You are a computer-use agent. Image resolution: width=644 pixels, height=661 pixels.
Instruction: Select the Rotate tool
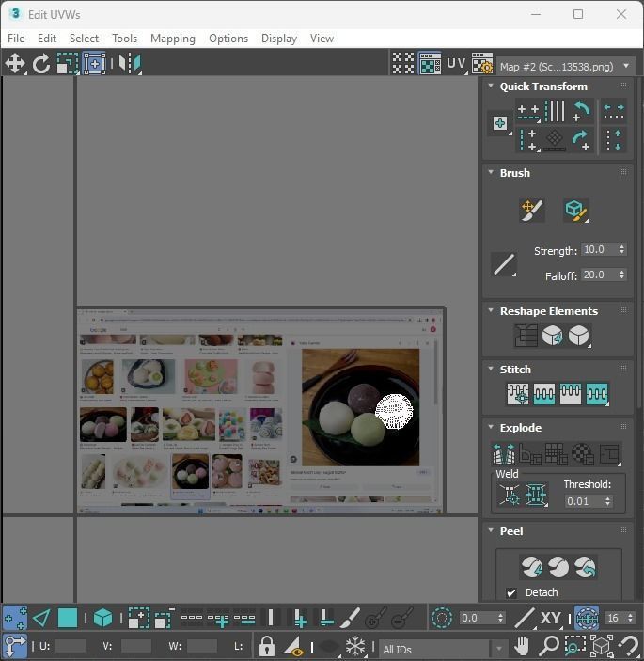pyautogui.click(x=41, y=64)
